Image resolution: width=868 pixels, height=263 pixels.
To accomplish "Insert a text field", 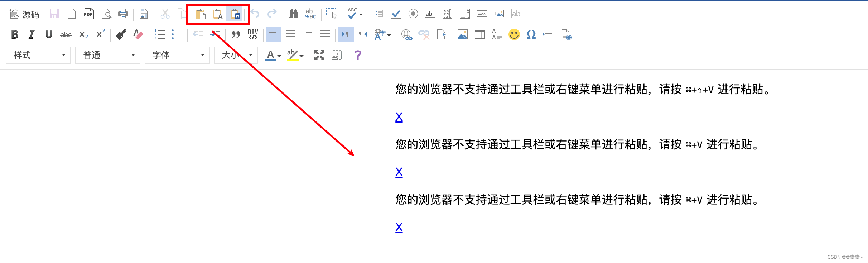I will pos(430,14).
